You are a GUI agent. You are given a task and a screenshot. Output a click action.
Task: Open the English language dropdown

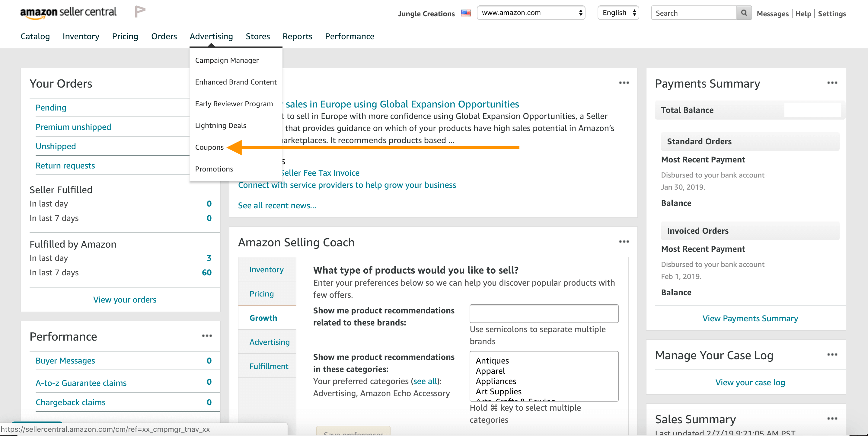(618, 13)
